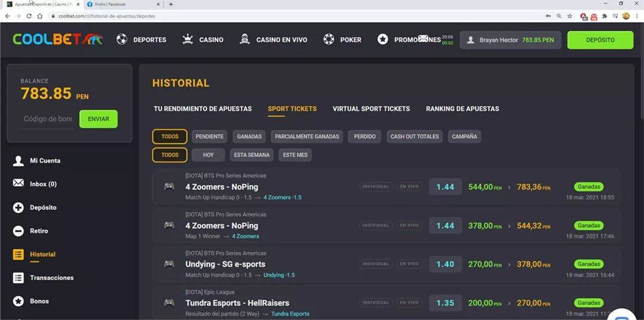Click gamepad icon of Undying - SG e-sports bet

point(169,264)
